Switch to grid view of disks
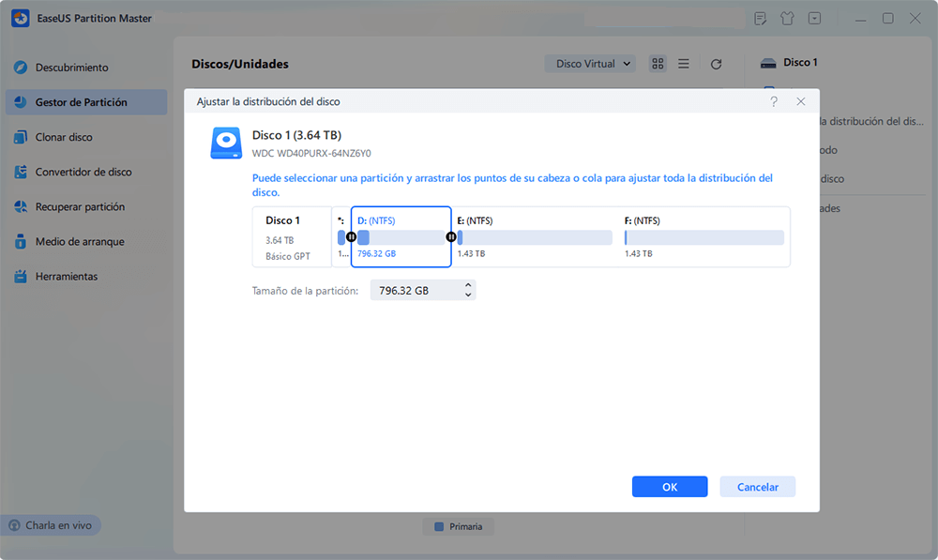This screenshot has width=938, height=560. tap(657, 63)
